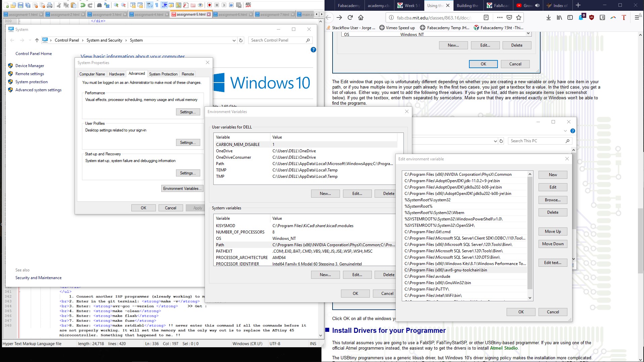The width and height of the screenshot is (644, 362).
Task: Open the Computer Name tab in System Properties
Action: [x=92, y=74]
